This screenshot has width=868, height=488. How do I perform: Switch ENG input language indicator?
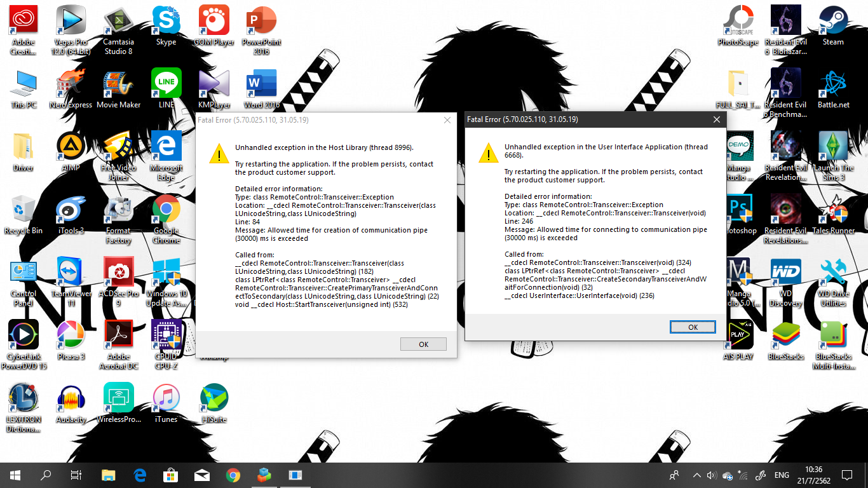click(782, 475)
